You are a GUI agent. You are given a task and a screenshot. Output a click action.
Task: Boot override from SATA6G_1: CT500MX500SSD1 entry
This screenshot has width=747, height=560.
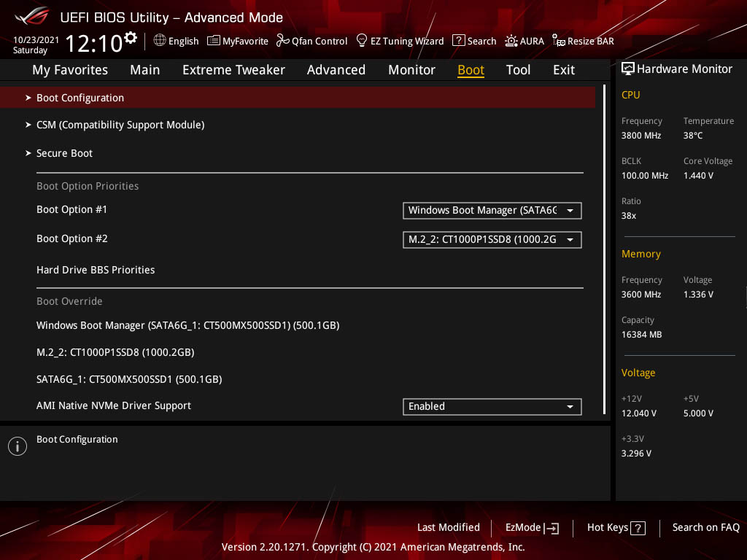(129, 379)
